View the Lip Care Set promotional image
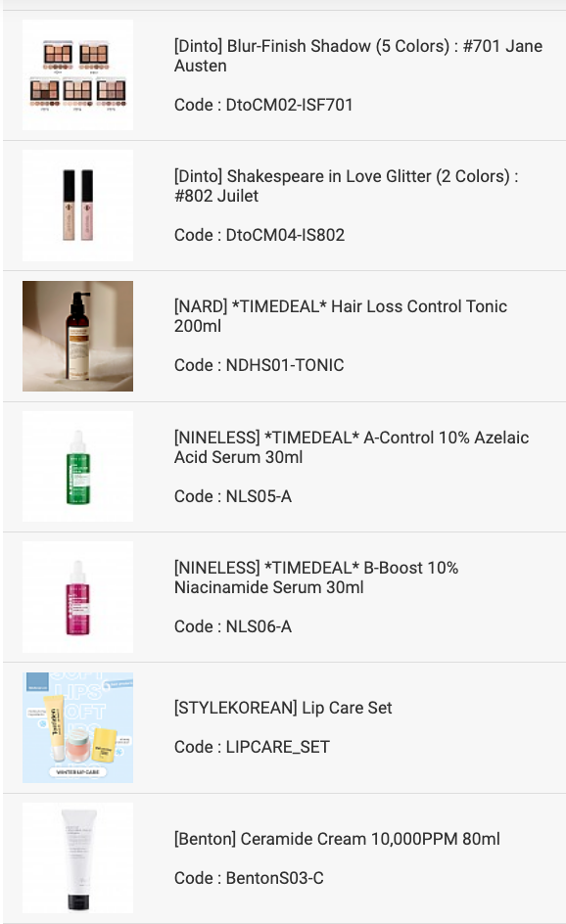566x924 pixels. [77, 727]
